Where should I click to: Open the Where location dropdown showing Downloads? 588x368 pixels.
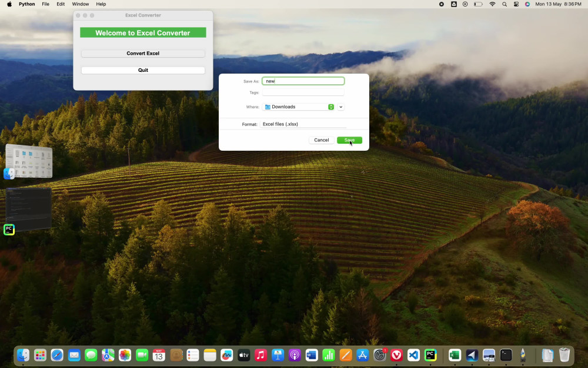click(x=330, y=107)
